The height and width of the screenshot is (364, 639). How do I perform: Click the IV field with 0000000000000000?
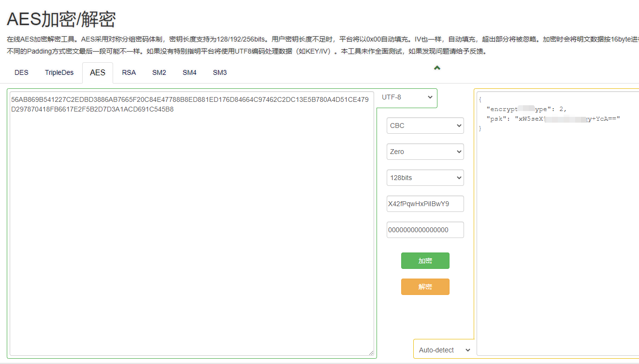pos(425,230)
